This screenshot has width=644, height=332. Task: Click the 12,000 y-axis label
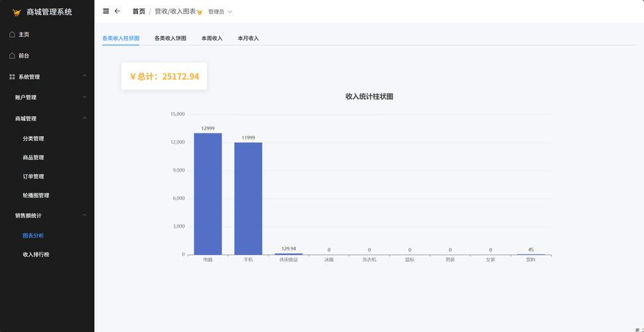(178, 142)
